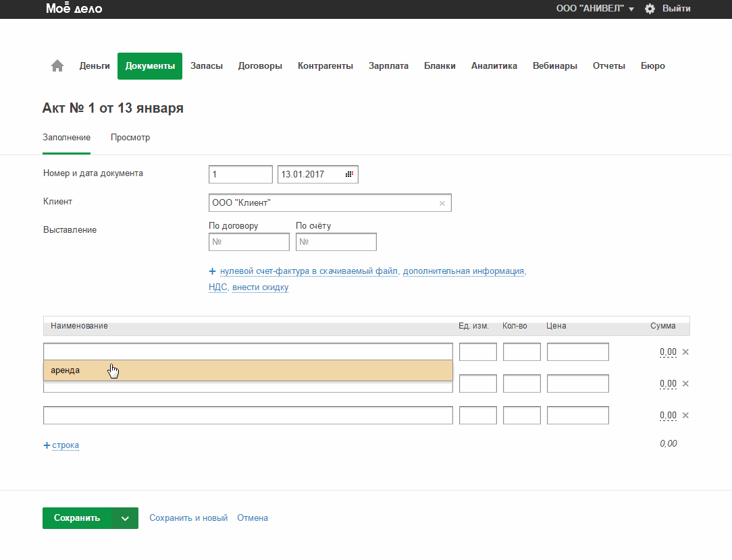
Task: Go to the home page icon
Action: 57,66
